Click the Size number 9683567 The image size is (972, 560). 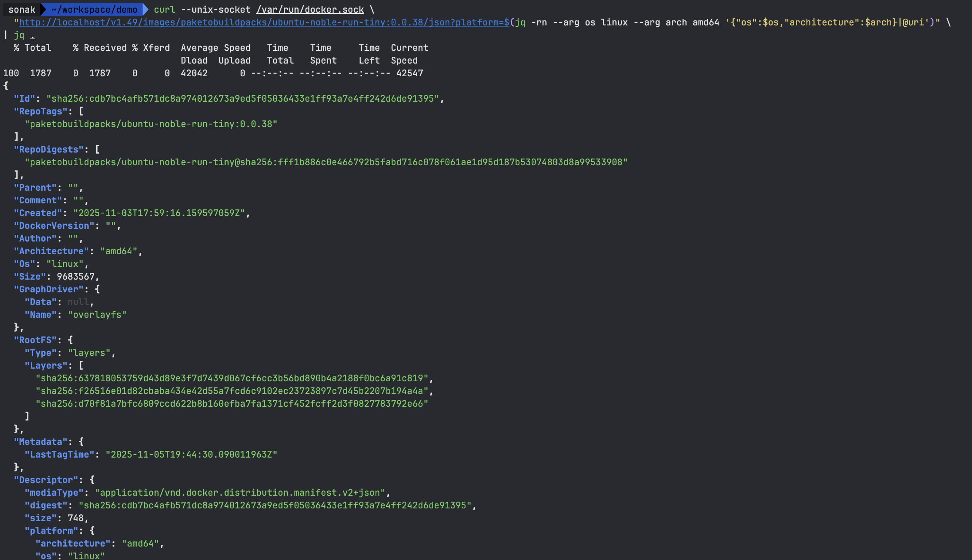click(76, 277)
